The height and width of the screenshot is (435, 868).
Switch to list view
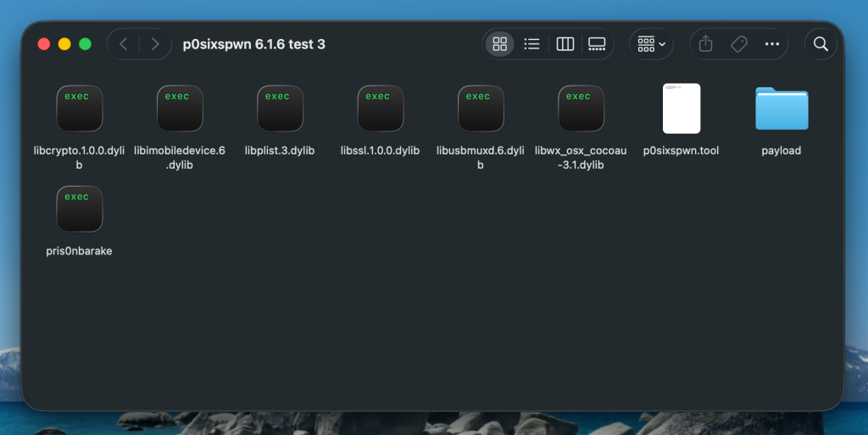[x=532, y=44]
